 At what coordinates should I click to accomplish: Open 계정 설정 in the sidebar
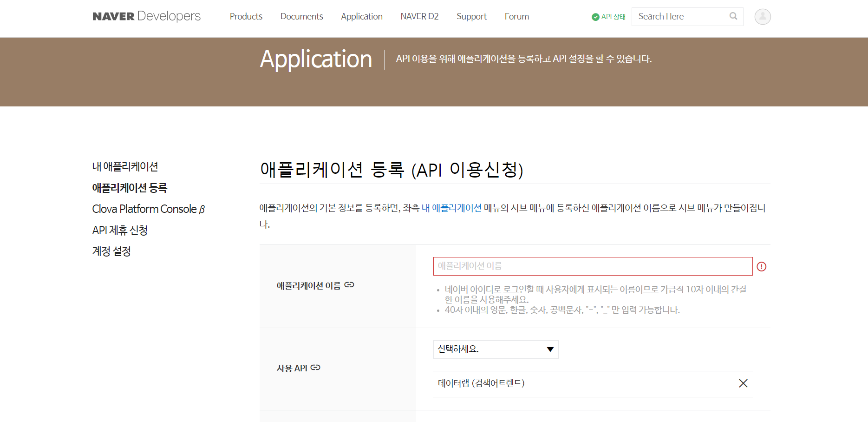(111, 251)
